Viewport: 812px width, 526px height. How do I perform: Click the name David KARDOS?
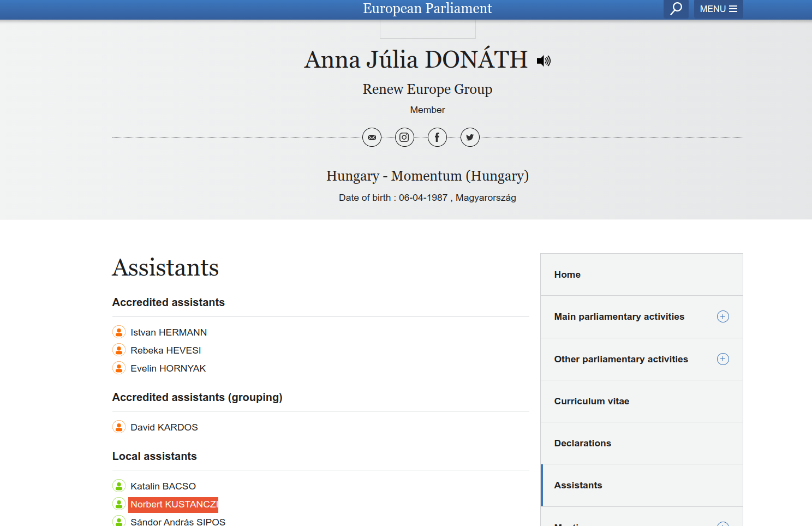point(164,427)
